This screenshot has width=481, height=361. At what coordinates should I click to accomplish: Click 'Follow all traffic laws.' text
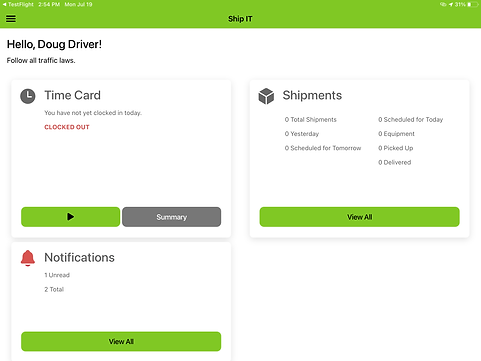click(x=41, y=60)
